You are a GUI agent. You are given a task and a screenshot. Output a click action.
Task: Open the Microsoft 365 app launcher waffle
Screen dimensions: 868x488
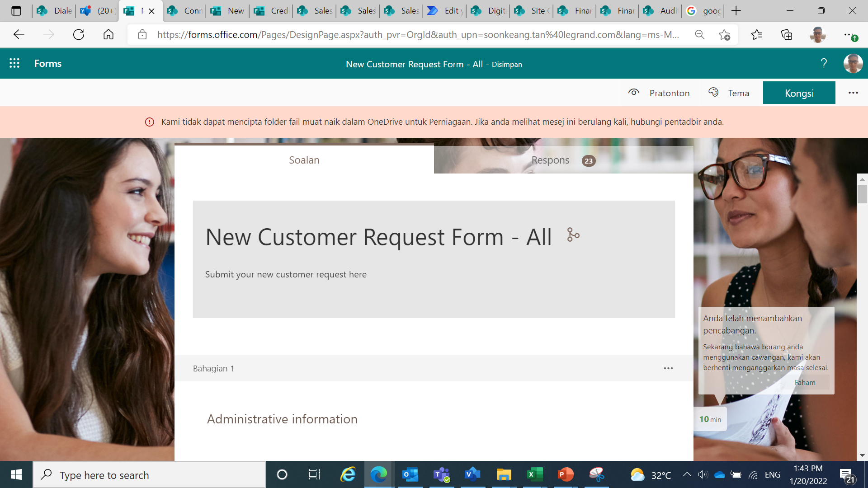point(14,63)
